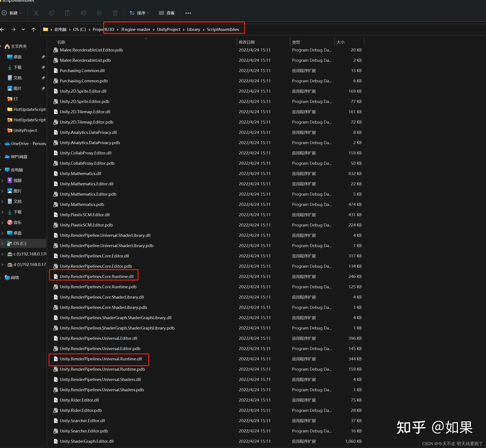Open the 新建 (New) dropdown
486x448 pixels.
12,13
